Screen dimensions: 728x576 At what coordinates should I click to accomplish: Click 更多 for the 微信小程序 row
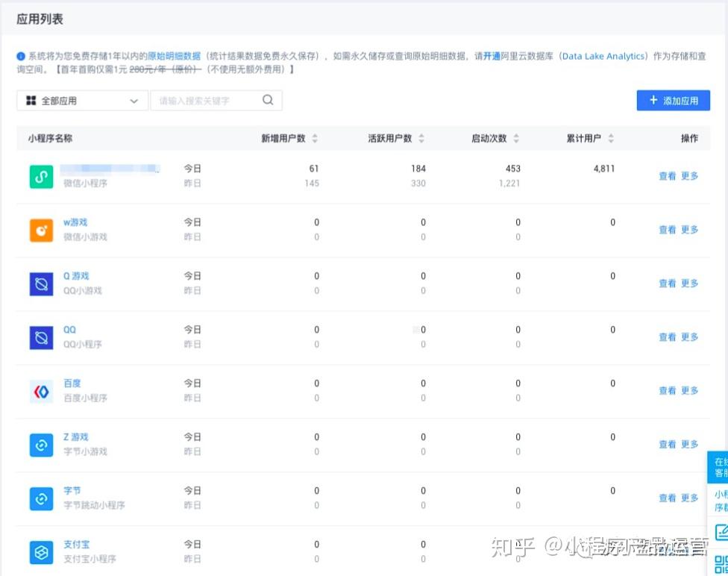tap(689, 176)
